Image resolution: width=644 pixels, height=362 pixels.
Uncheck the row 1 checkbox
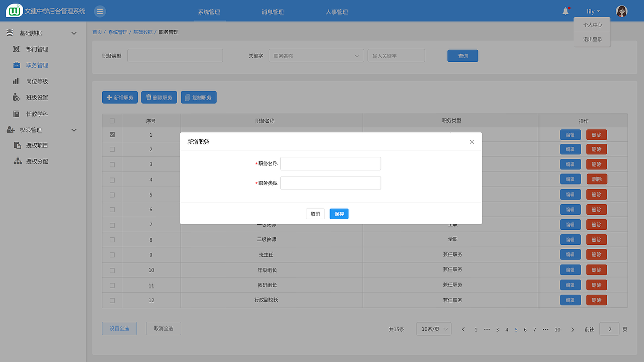pos(112,134)
